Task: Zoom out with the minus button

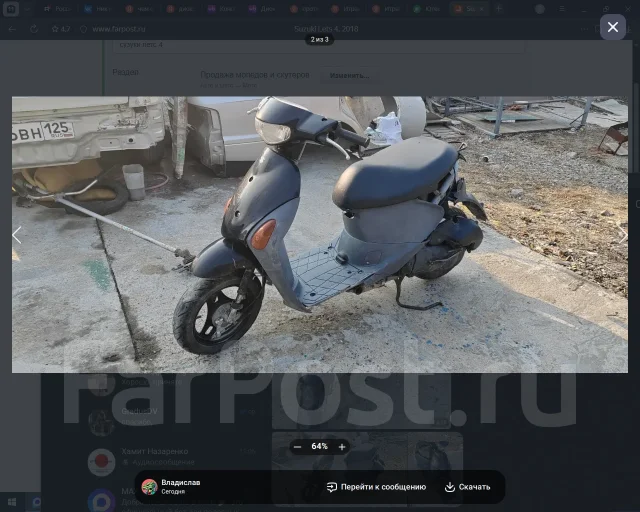Action: [x=298, y=447]
